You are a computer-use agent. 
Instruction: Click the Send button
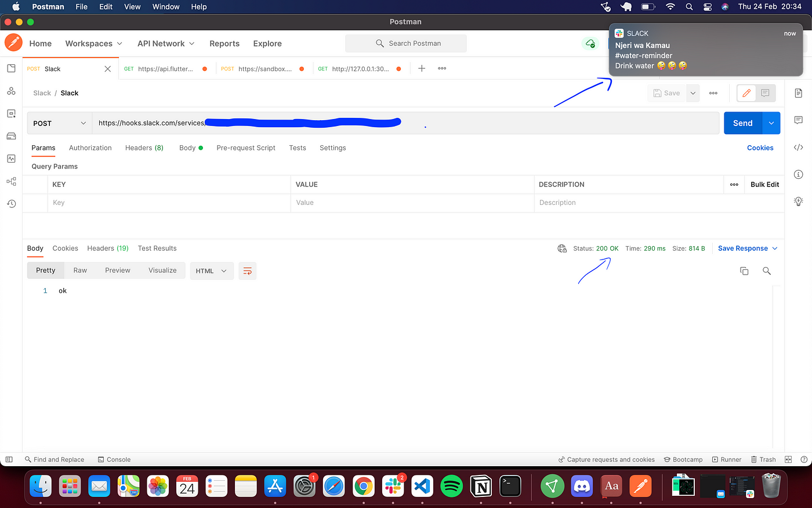(x=743, y=123)
